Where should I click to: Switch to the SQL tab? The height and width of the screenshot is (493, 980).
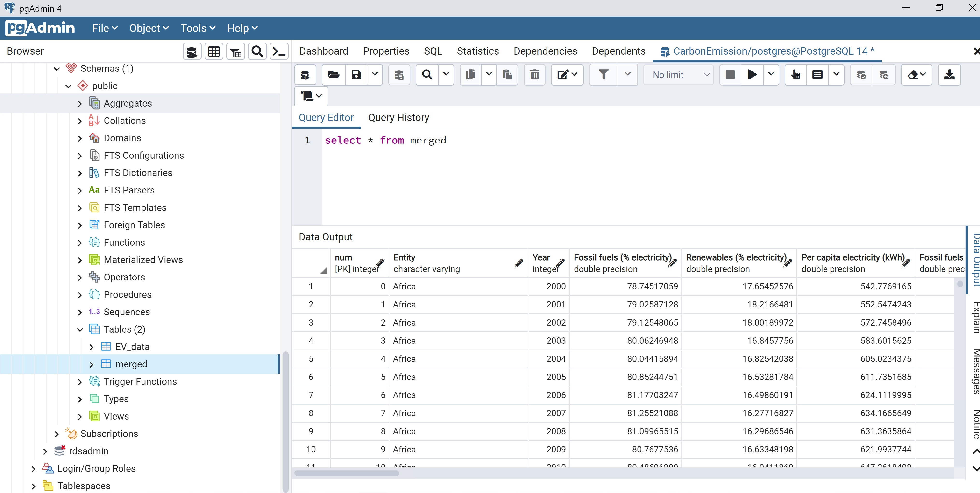(433, 51)
